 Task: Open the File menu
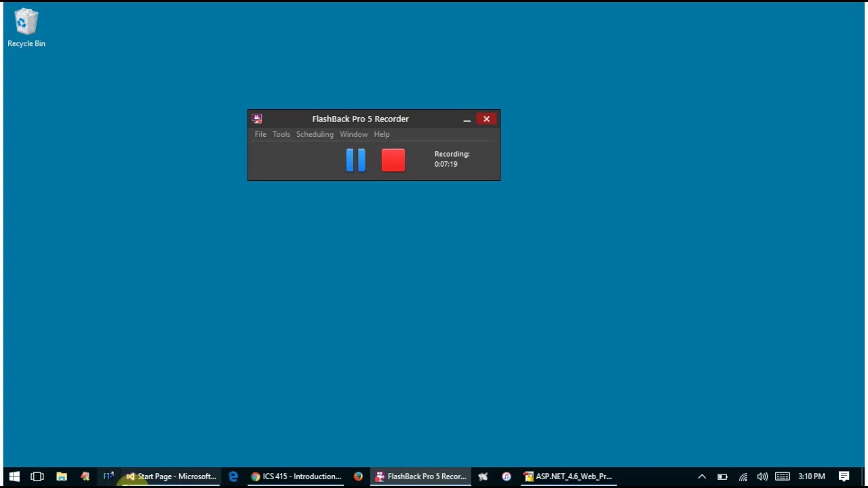click(260, 134)
